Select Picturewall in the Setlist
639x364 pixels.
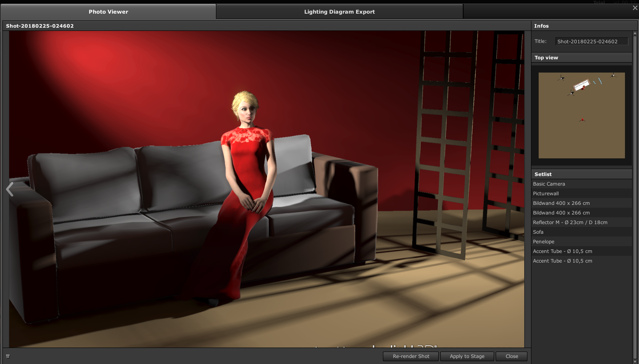click(545, 194)
